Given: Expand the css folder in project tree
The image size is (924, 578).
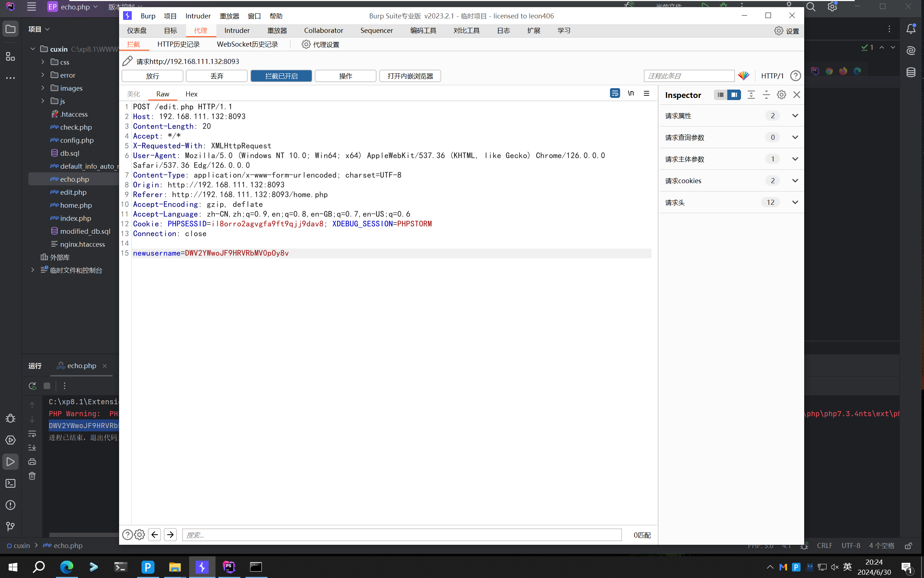Looking at the screenshot, I should click(43, 62).
